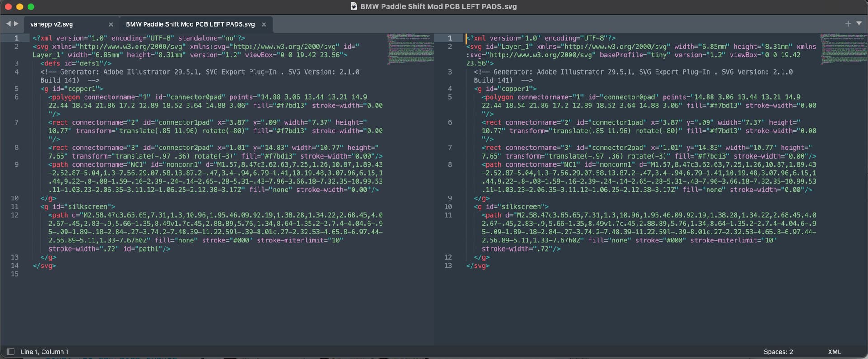Click 'polygon' tag in the BMW pane

[x=500, y=97]
